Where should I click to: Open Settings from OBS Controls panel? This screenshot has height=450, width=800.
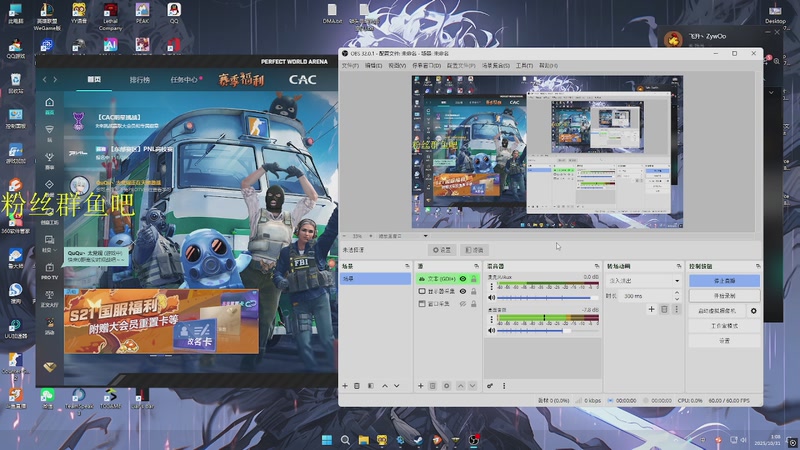(x=724, y=340)
